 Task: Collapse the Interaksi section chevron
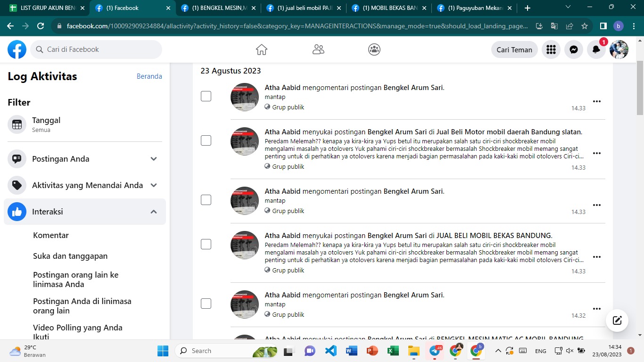(x=154, y=212)
